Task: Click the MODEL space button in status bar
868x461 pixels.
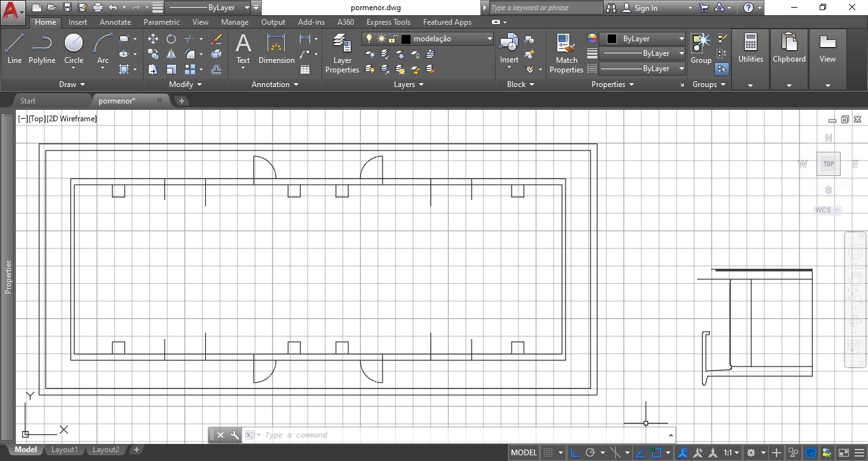Action: coord(524,453)
